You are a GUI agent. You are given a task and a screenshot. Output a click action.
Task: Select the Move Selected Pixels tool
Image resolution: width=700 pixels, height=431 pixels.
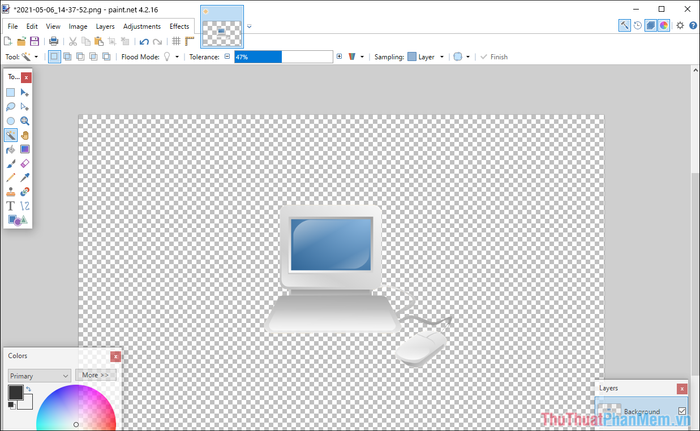[25, 92]
